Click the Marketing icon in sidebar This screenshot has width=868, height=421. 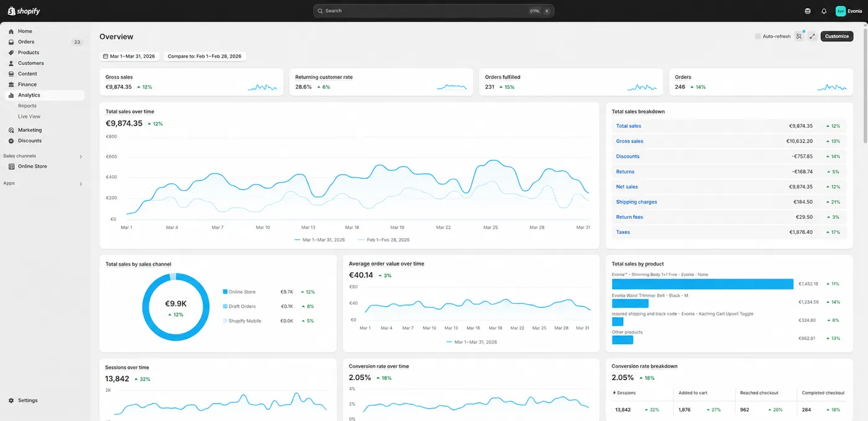(x=11, y=130)
